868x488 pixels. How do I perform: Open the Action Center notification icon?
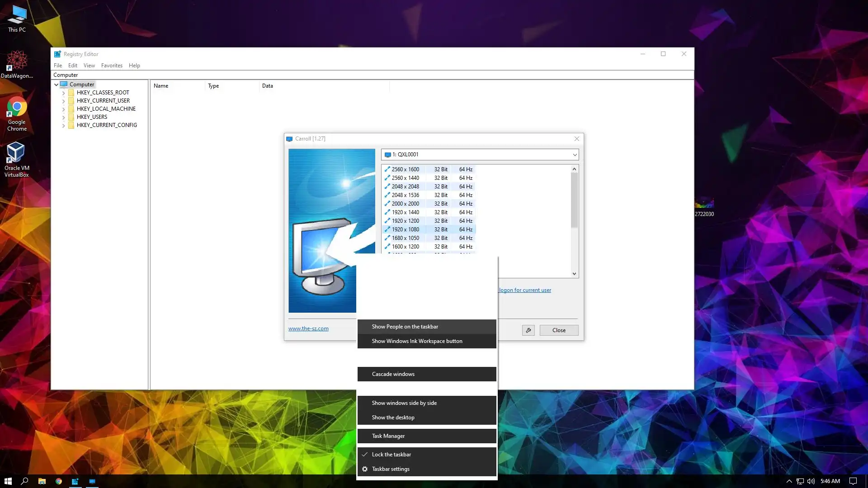click(853, 481)
